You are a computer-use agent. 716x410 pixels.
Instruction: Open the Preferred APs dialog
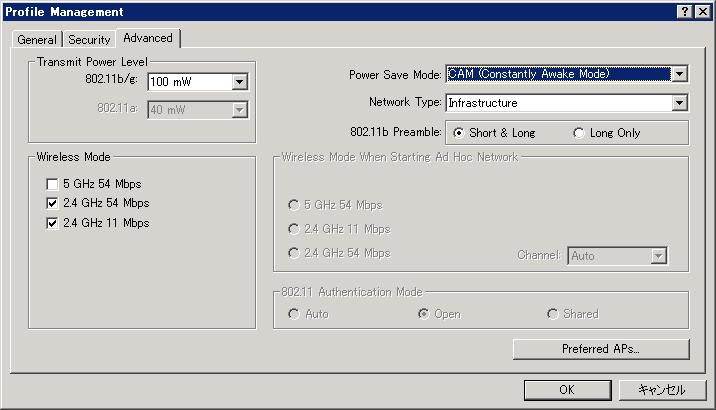tap(601, 349)
